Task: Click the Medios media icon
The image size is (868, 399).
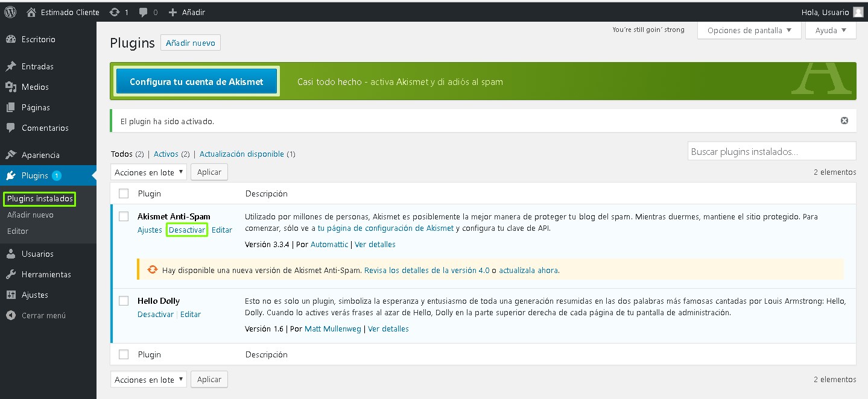Action: (11, 87)
